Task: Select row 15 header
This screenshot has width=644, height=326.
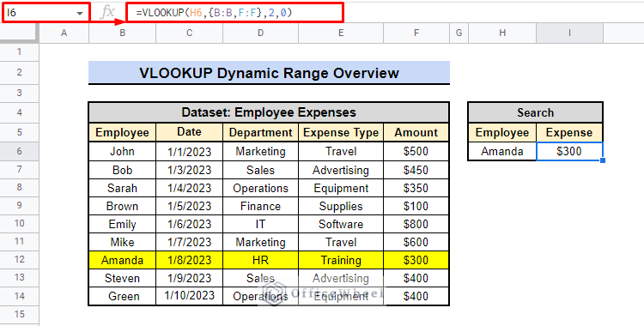Action: 19,315
